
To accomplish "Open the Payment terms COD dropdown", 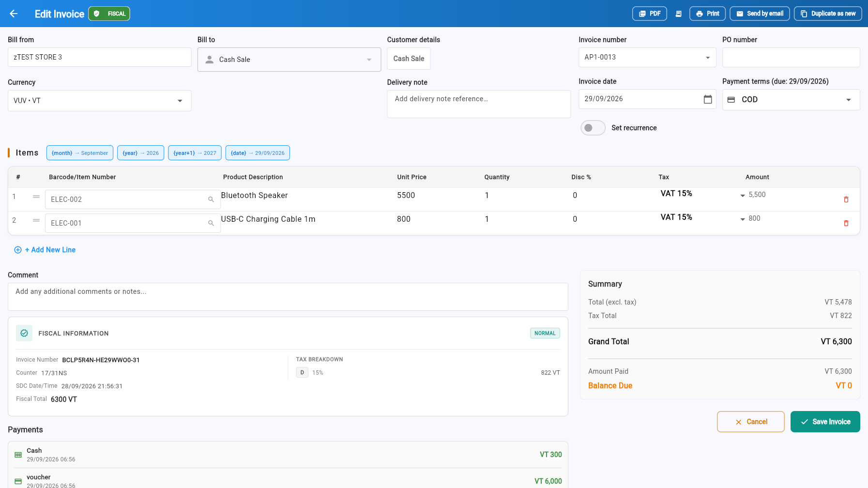I will (791, 100).
